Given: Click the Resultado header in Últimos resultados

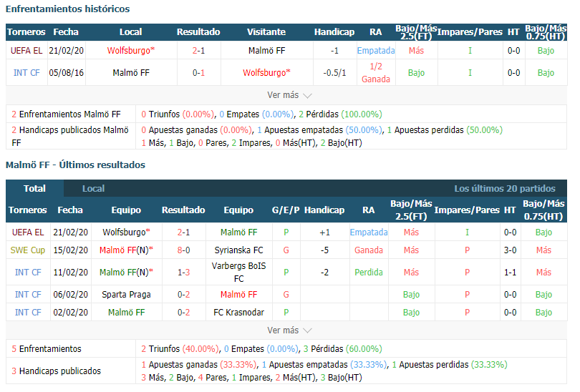Looking at the screenshot, I should [x=183, y=210].
